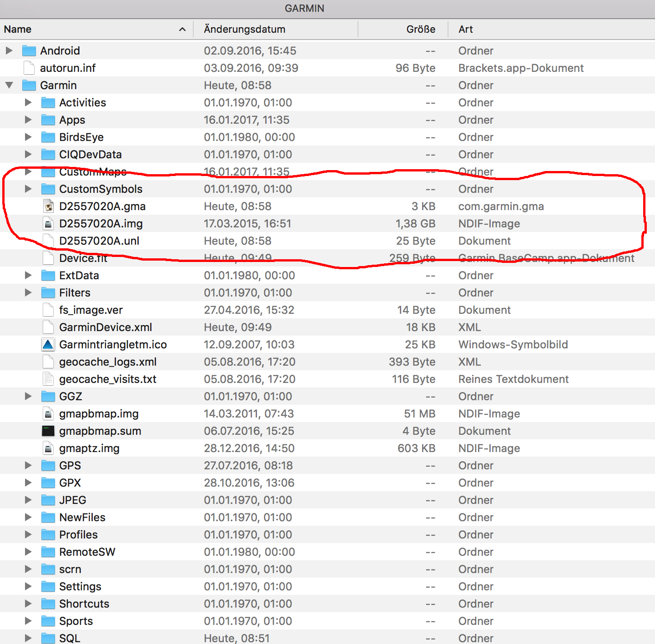655x644 pixels.
Task: Click the BirdsEye folder icon
Action: tap(48, 137)
